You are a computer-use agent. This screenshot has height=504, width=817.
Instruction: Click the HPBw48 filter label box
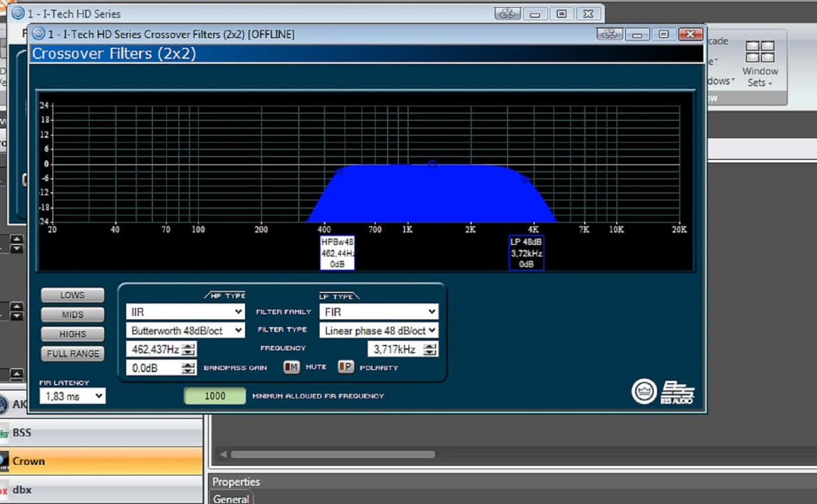coord(338,253)
